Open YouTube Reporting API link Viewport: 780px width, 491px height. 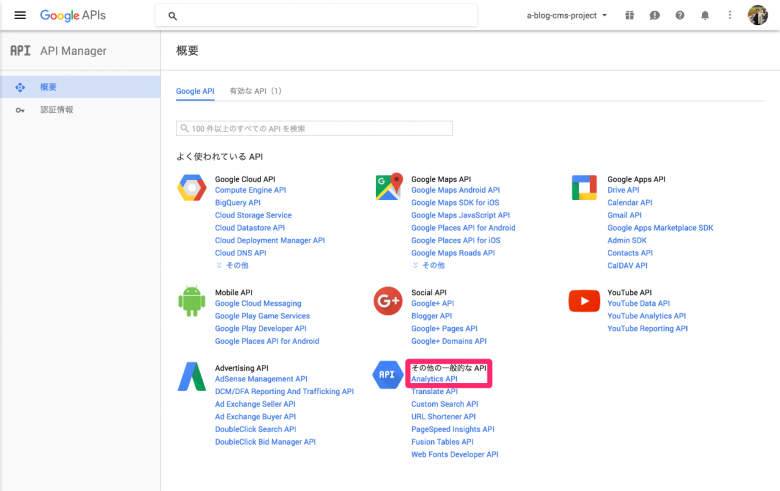648,328
